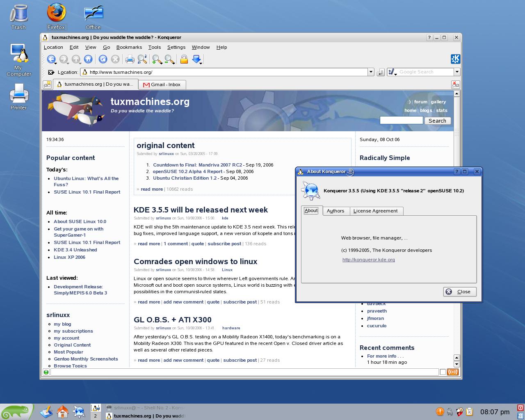The height and width of the screenshot is (420, 525).
Task: Tick the checkbox in Konqueror's status bar
Action: (x=443, y=372)
